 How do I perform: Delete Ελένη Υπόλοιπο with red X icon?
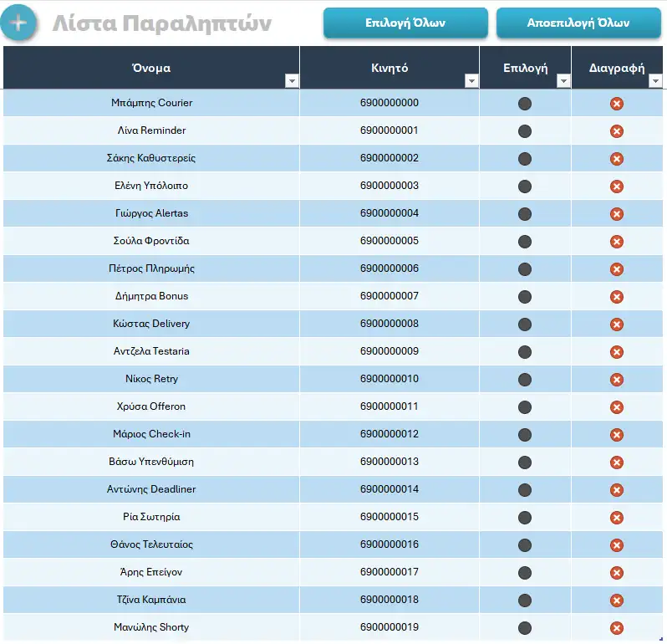(x=616, y=187)
